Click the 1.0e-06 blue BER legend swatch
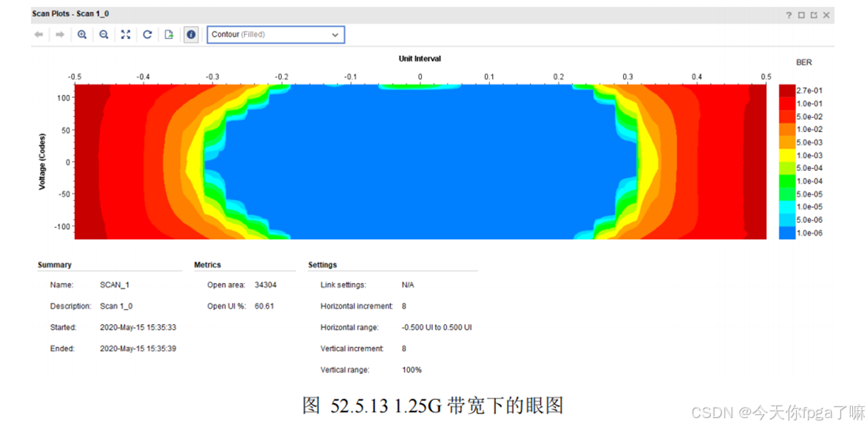868x426 pixels. coord(787,232)
